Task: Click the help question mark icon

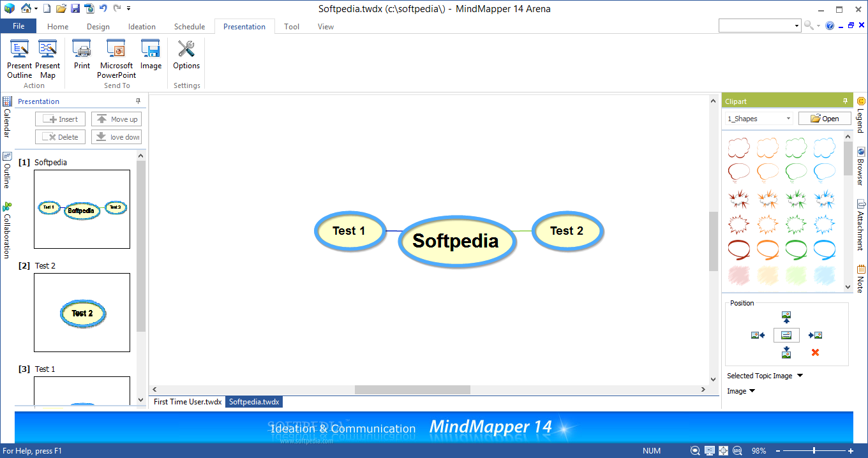Action: [x=830, y=26]
